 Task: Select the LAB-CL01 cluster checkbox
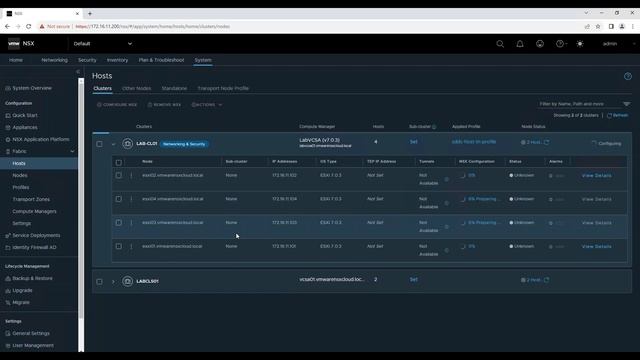[99, 144]
